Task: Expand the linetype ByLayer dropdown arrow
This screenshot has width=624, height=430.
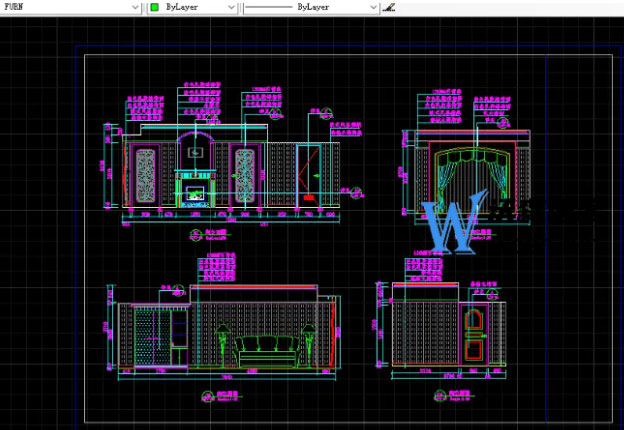Action: (x=374, y=6)
